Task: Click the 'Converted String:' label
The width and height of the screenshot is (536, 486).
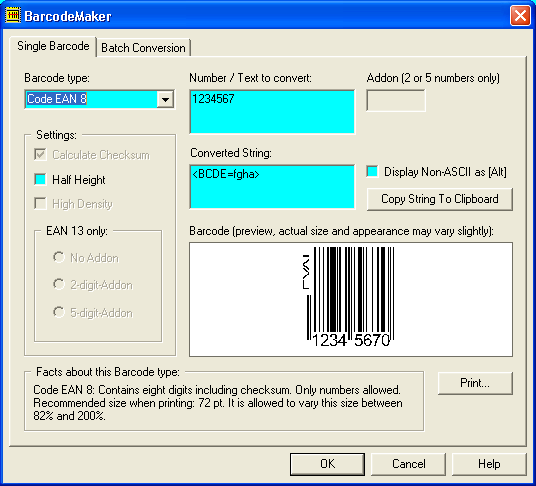Action: pyautogui.click(x=231, y=153)
